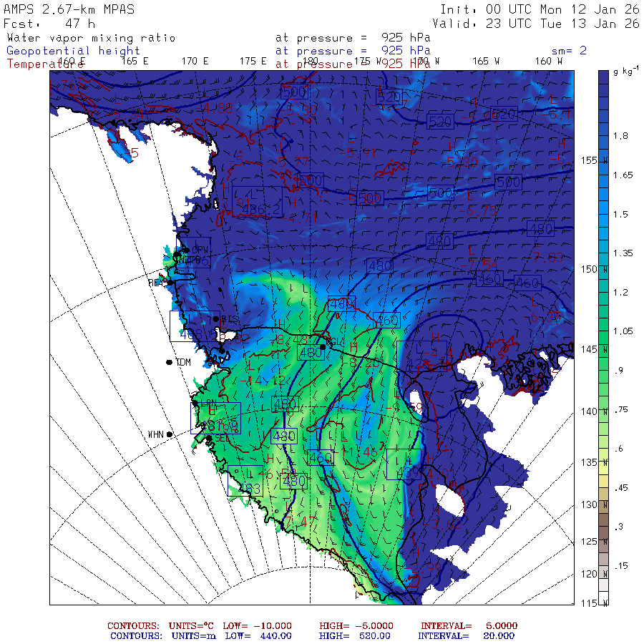This screenshot has width=644, height=644.
Task: Click the "1.35" colorbar value
Action: pos(623,253)
